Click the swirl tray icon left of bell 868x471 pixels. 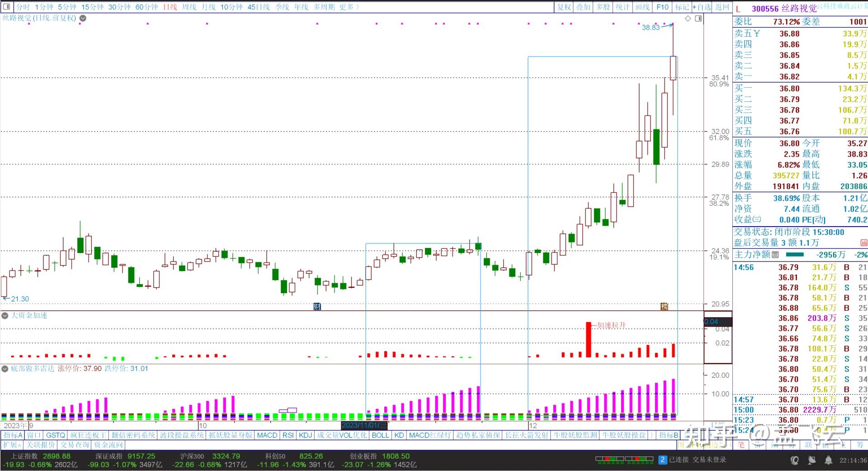point(795,460)
